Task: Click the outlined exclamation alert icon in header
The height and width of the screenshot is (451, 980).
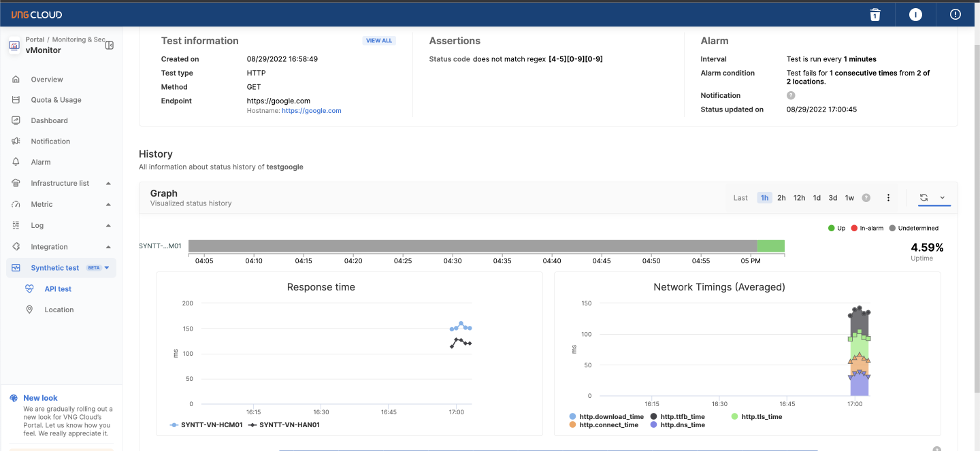Action: tap(955, 14)
